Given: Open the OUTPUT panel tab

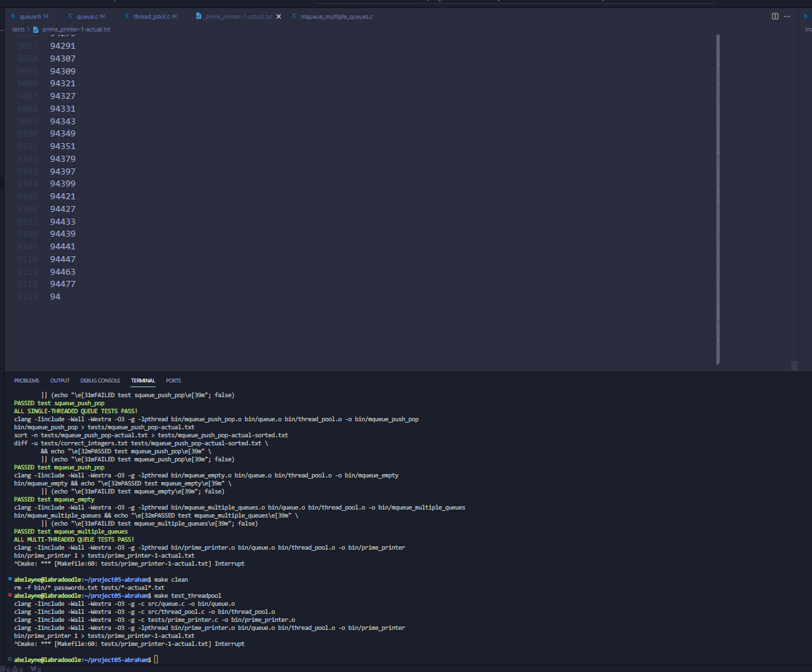Looking at the screenshot, I should [59, 380].
